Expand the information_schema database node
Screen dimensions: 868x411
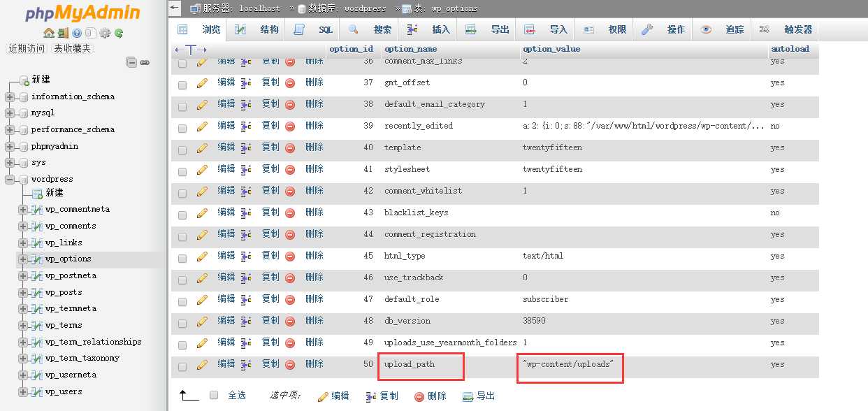click(x=9, y=97)
